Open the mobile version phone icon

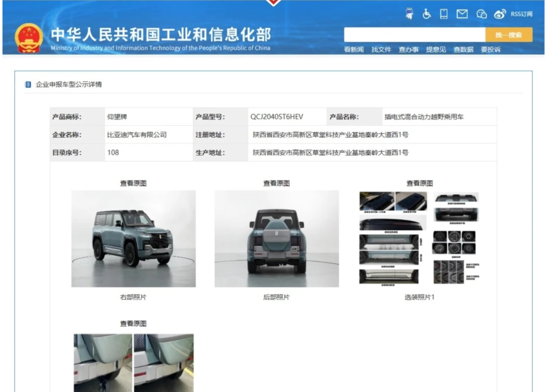(x=444, y=14)
